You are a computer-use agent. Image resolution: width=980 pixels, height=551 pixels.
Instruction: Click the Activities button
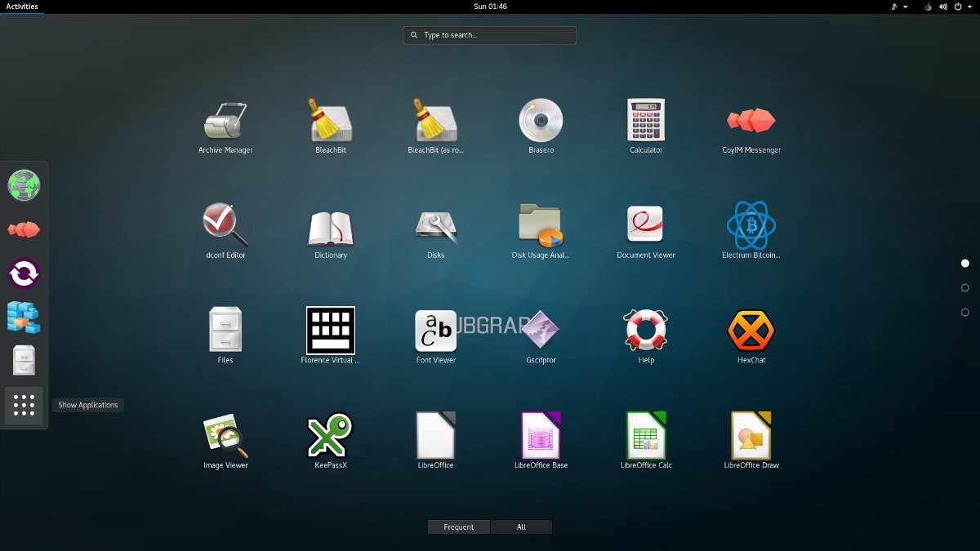tap(22, 7)
